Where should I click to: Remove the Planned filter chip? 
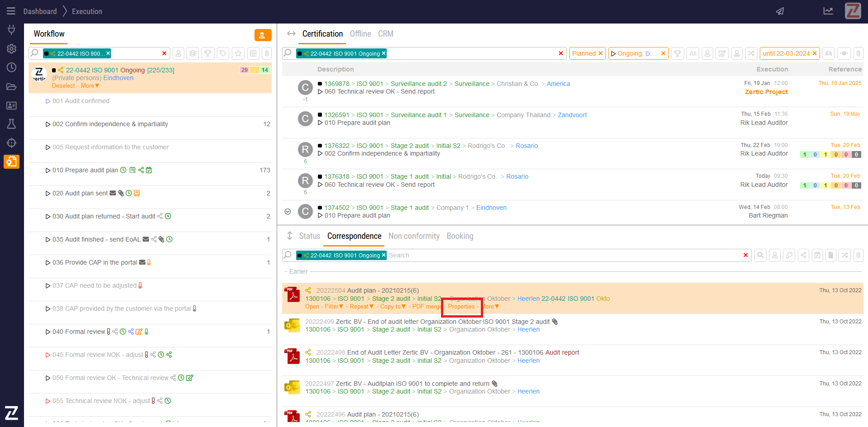[600, 53]
